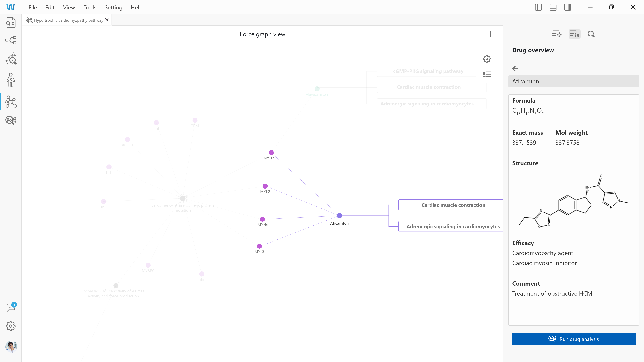
Task: Toggle the right panel visibility
Action: point(568,7)
